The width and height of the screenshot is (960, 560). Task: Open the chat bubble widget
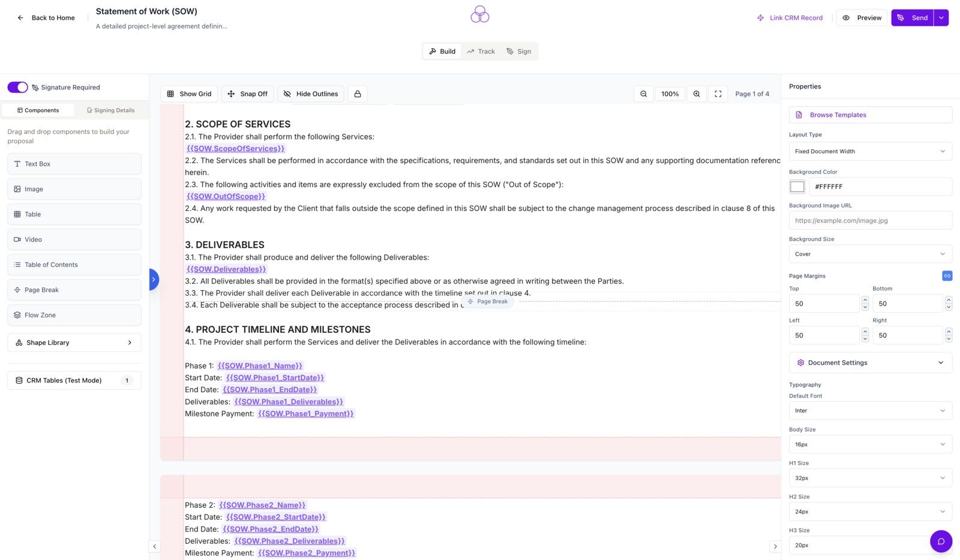pyautogui.click(x=941, y=541)
